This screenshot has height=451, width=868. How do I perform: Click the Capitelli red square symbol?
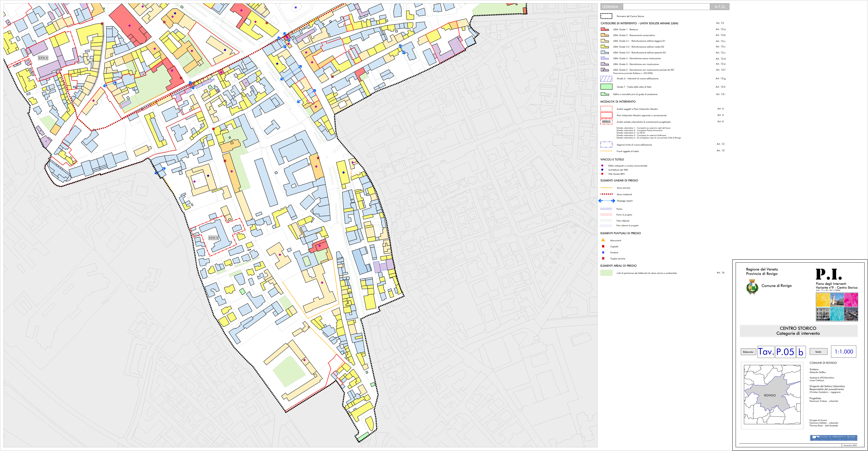point(603,246)
